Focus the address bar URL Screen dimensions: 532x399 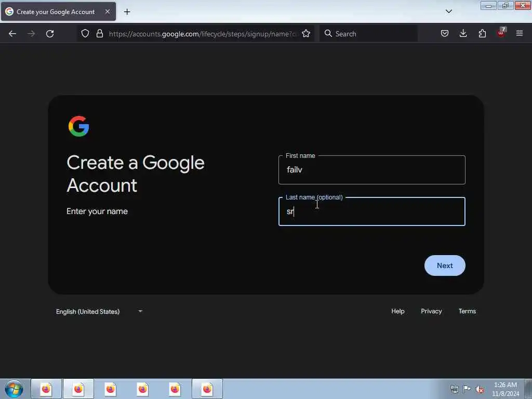coord(203,34)
